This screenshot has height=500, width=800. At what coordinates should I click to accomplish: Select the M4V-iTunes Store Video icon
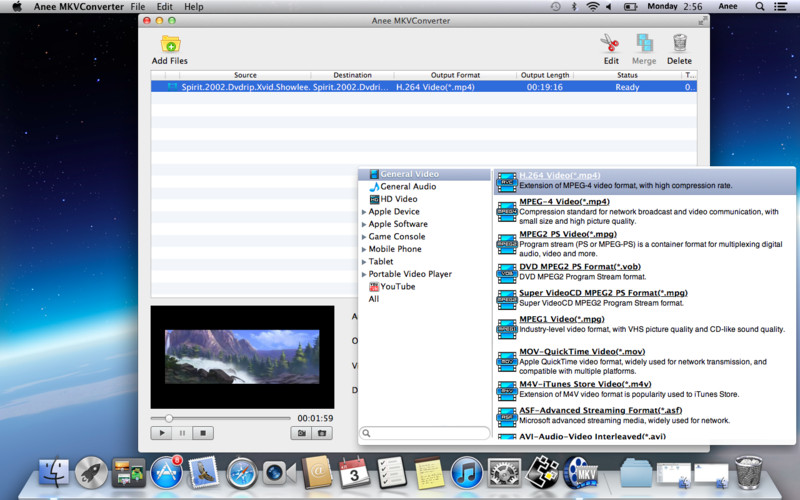tap(507, 391)
